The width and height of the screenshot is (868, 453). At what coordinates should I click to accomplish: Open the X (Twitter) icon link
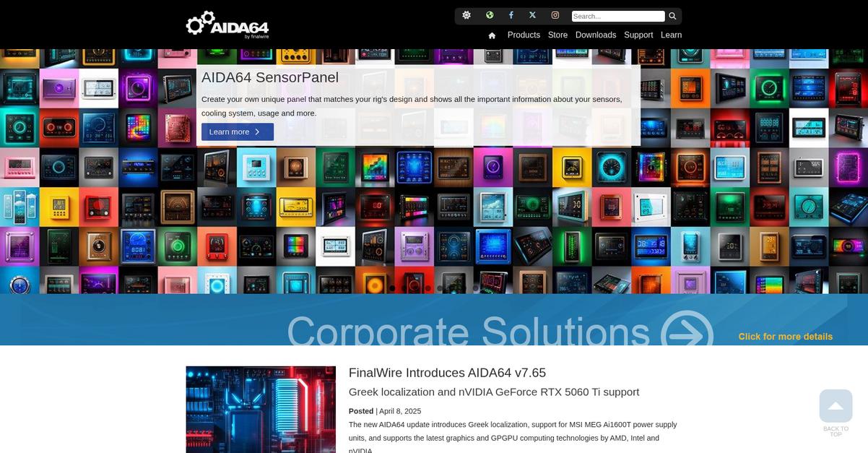point(532,15)
